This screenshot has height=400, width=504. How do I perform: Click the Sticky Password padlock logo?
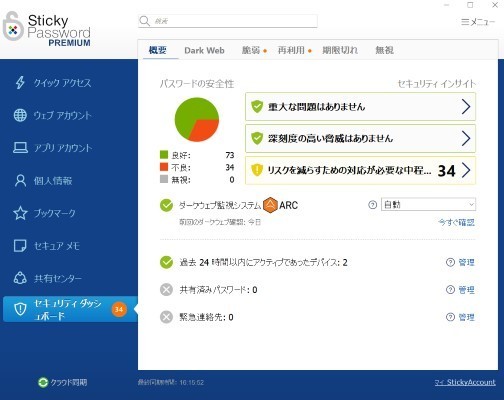coord(12,27)
